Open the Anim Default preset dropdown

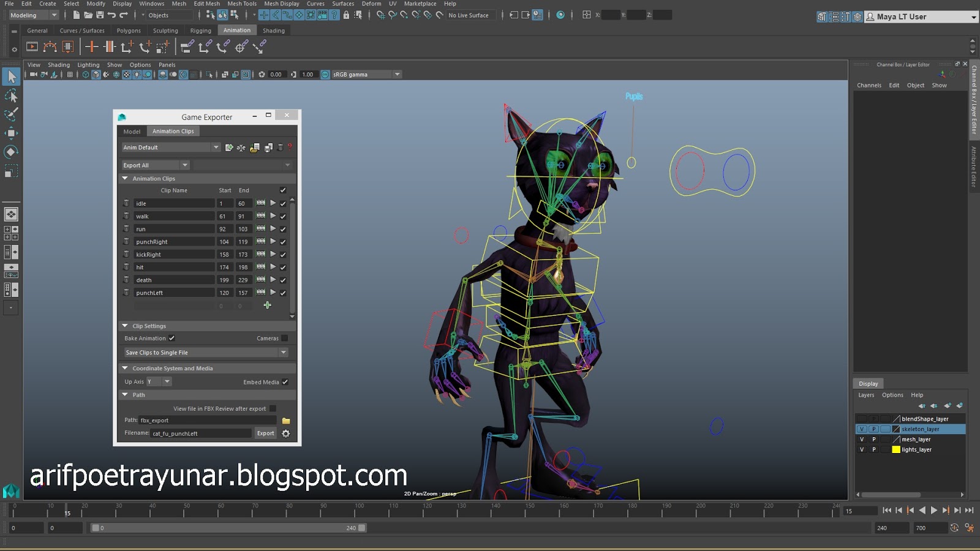pyautogui.click(x=171, y=147)
